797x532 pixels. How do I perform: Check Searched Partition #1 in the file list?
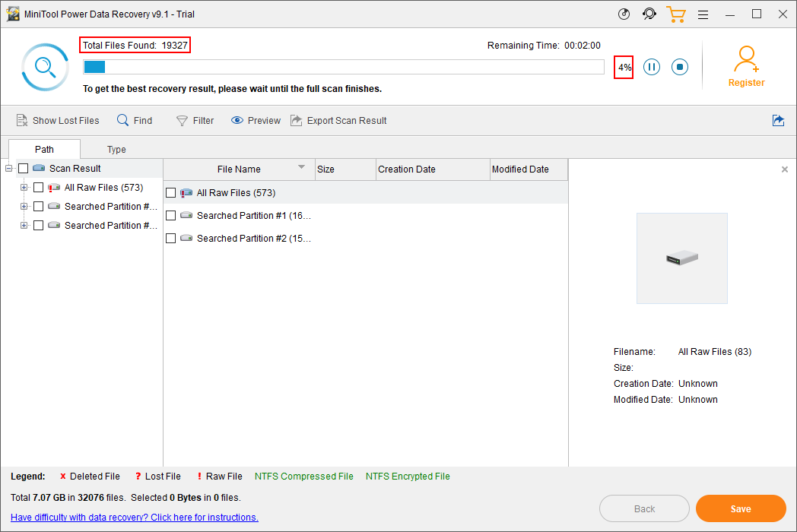[x=171, y=215]
